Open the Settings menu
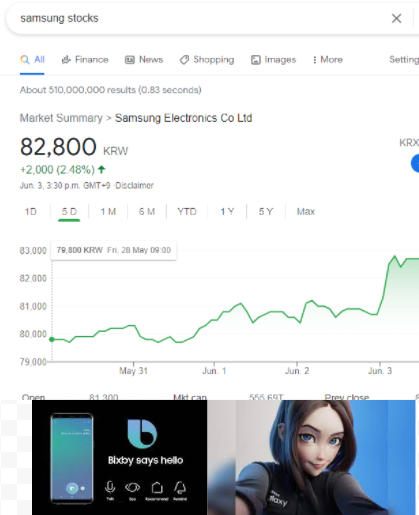419x515 pixels. (x=404, y=60)
